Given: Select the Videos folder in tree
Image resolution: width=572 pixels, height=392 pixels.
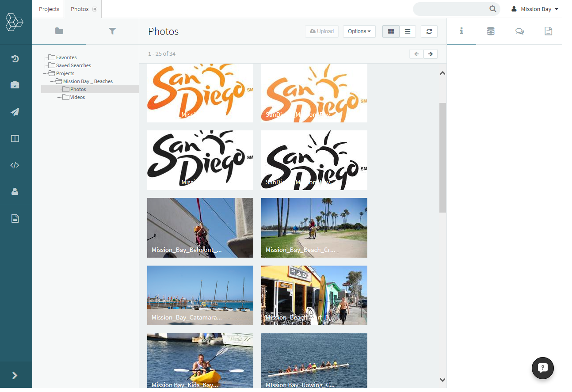Looking at the screenshot, I should click(77, 97).
